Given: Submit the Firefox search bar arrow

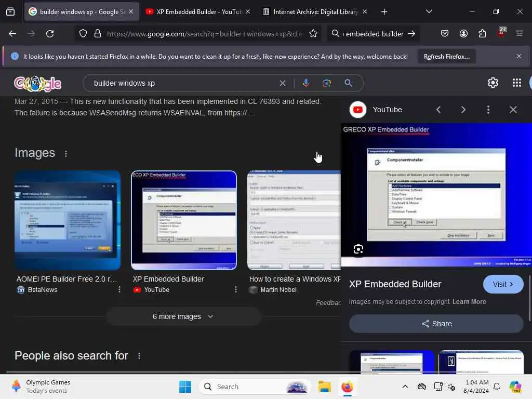Looking at the screenshot, I should [x=411, y=34].
